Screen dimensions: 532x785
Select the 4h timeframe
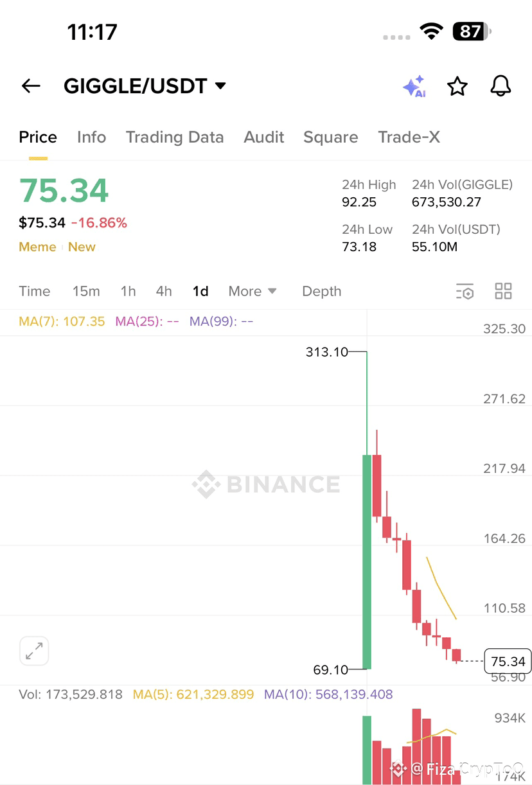[164, 292]
